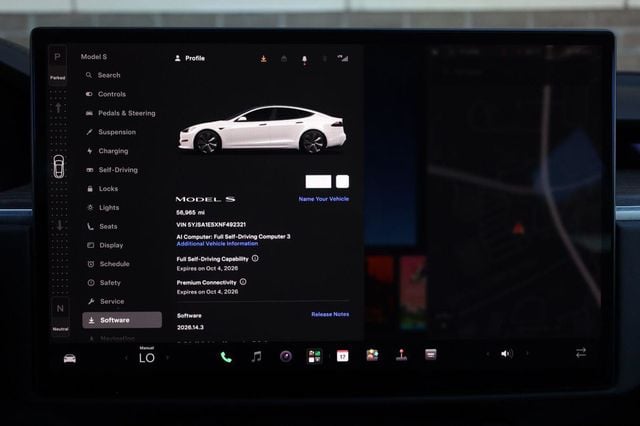Open the Controls settings menu

tap(106, 94)
